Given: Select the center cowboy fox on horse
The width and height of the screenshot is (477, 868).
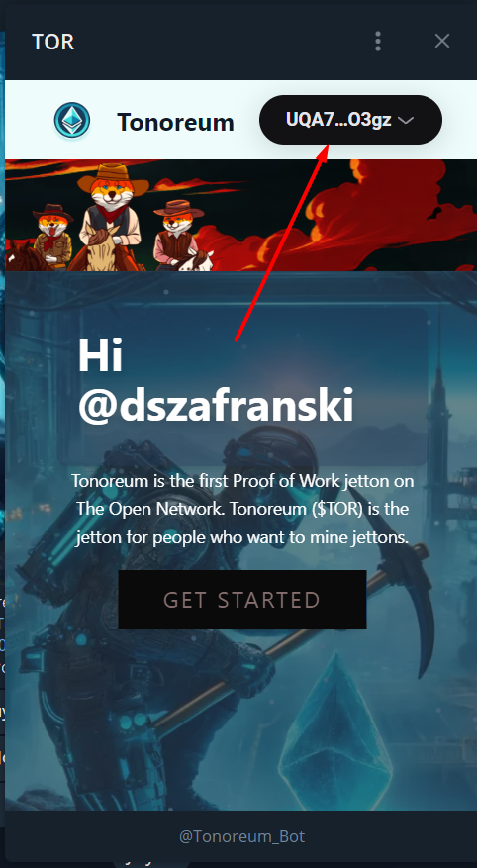Looking at the screenshot, I should pos(111,216).
